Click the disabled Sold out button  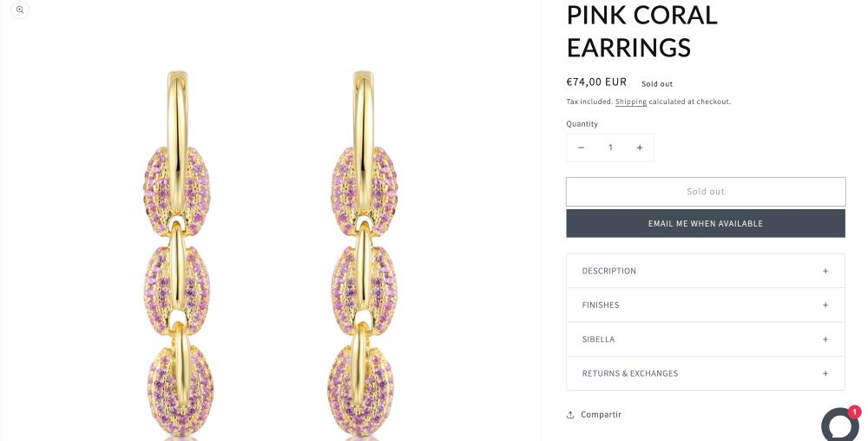click(x=705, y=192)
